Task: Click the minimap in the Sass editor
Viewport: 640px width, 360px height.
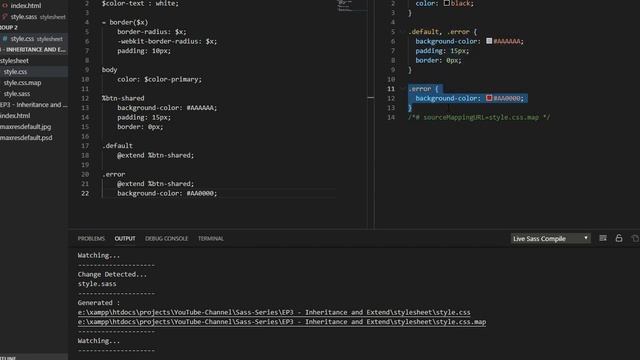Action: tap(351, 6)
